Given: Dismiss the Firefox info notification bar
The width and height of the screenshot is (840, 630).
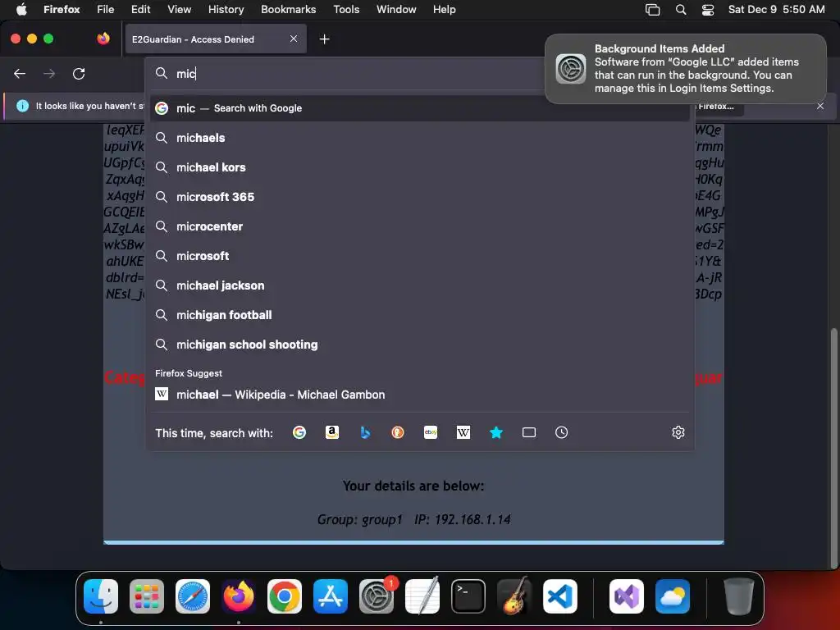Looking at the screenshot, I should 820,106.
